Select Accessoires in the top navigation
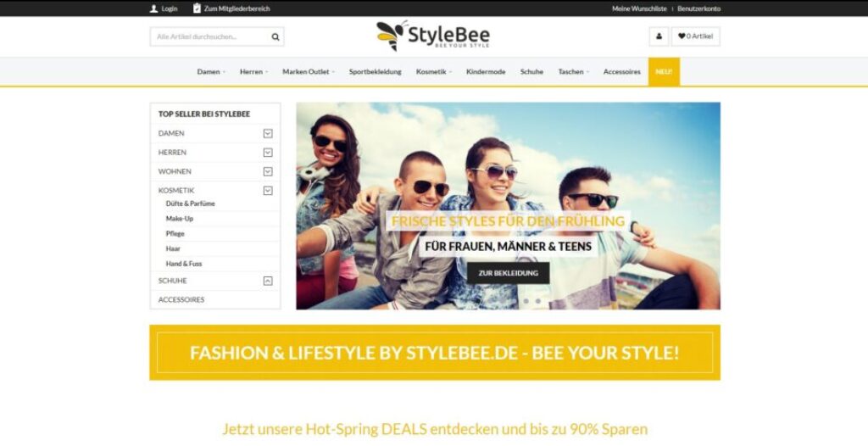Screen dimensions: 868x446 [x=621, y=71]
